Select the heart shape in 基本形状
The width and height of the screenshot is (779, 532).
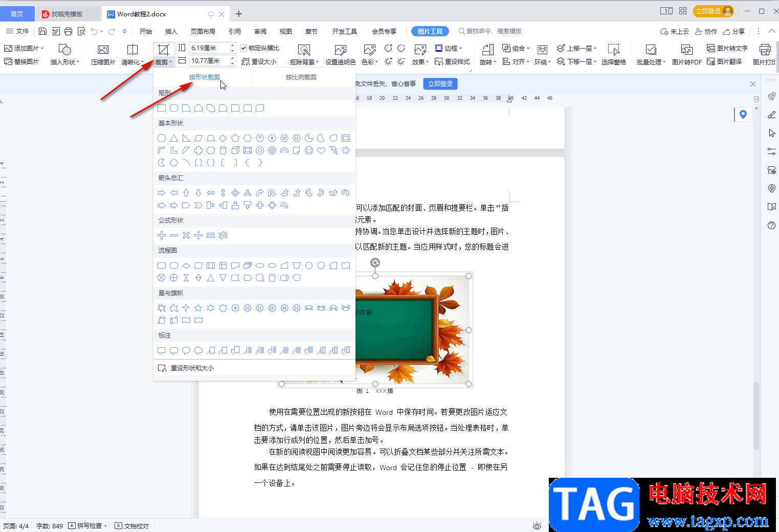321,150
